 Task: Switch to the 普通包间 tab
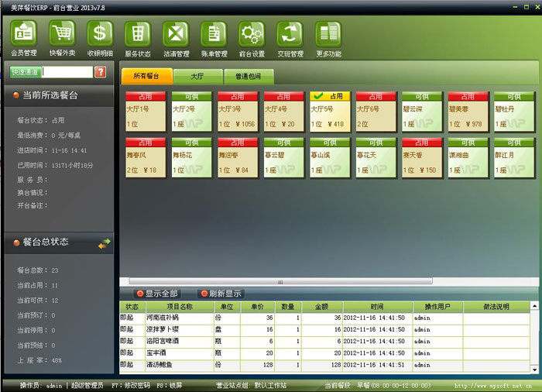(x=243, y=77)
